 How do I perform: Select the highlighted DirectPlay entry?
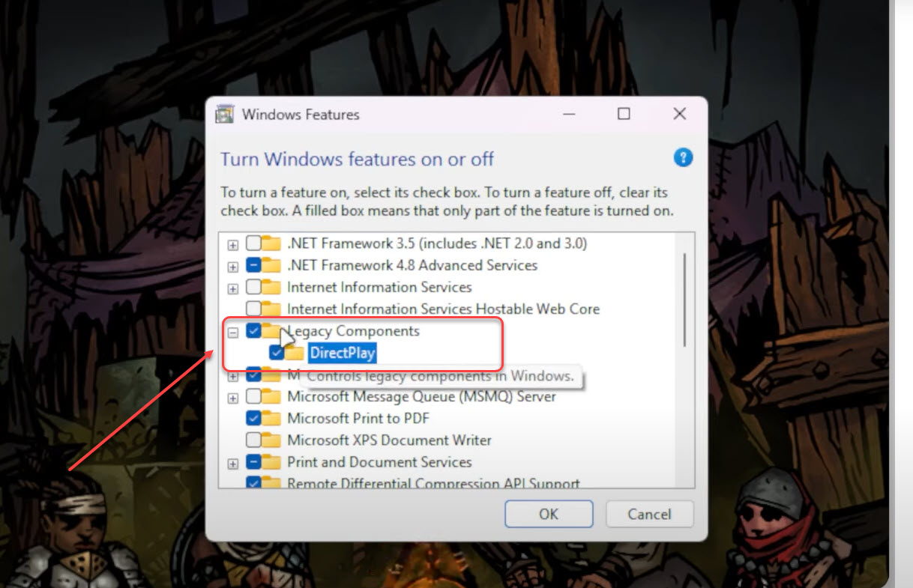tap(341, 353)
